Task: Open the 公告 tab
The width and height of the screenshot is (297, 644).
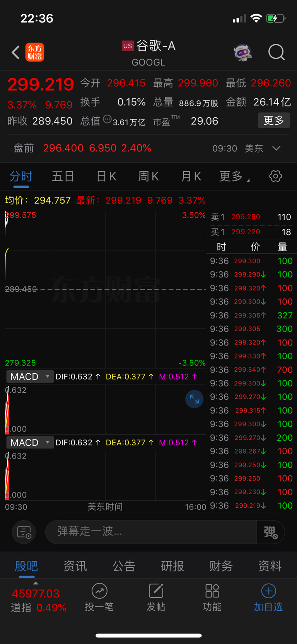Action: 124,566
